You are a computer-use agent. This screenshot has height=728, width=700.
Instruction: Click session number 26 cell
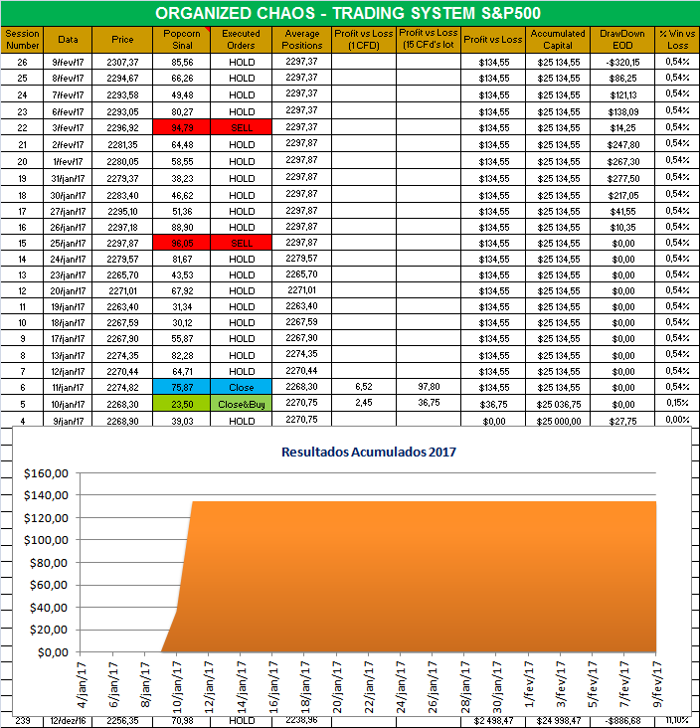[x=22, y=62]
